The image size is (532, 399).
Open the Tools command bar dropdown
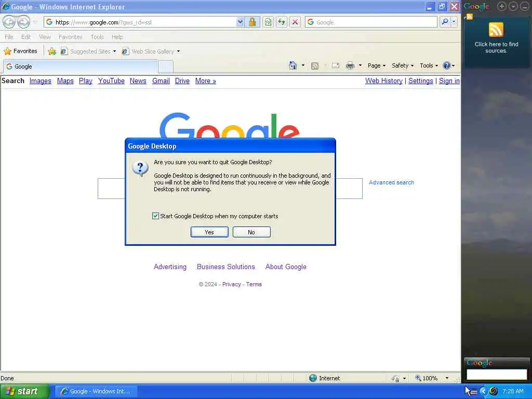tap(429, 65)
